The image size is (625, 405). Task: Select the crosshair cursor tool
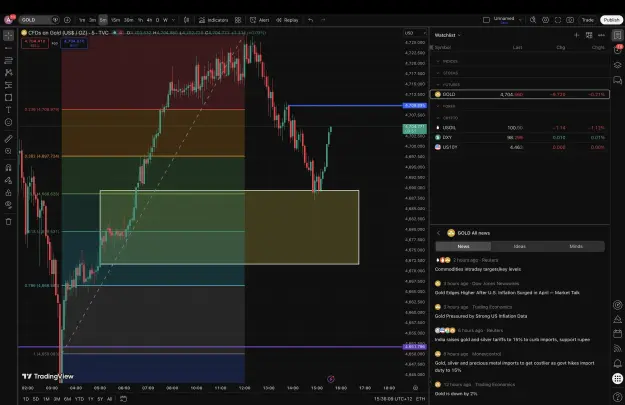click(x=8, y=35)
